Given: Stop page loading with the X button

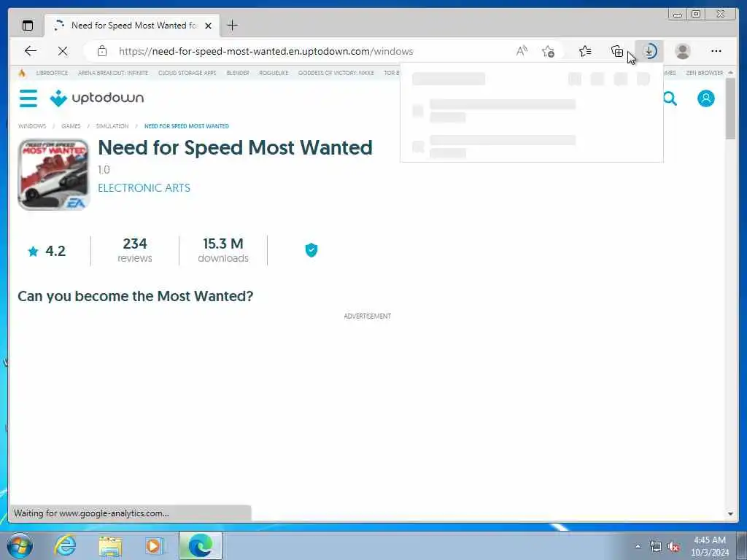Looking at the screenshot, I should pos(63,51).
